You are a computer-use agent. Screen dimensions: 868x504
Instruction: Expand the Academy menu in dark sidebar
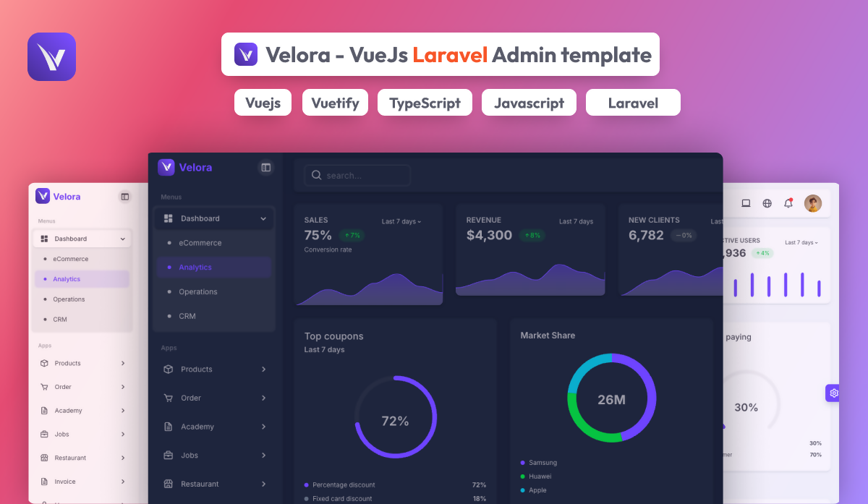pyautogui.click(x=263, y=427)
